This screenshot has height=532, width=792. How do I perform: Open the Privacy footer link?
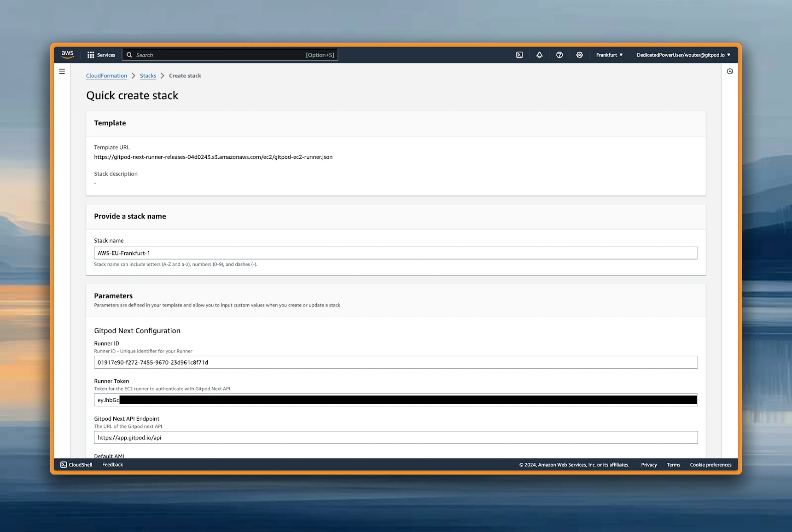[x=649, y=465]
